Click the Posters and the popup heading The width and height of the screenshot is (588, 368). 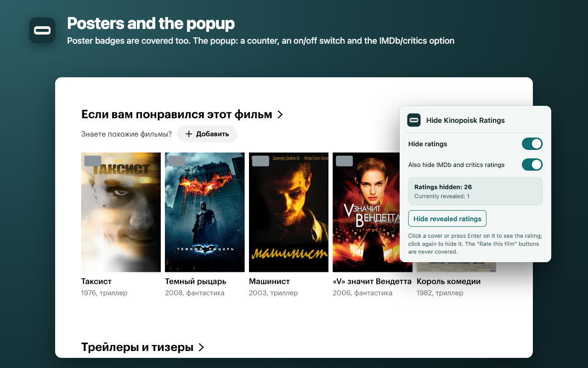151,23
